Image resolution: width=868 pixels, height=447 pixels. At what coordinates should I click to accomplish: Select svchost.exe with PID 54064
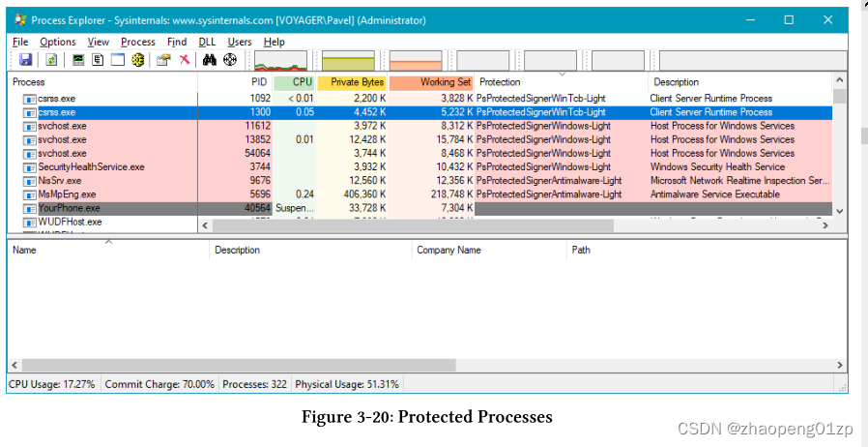pyautogui.click(x=420, y=154)
